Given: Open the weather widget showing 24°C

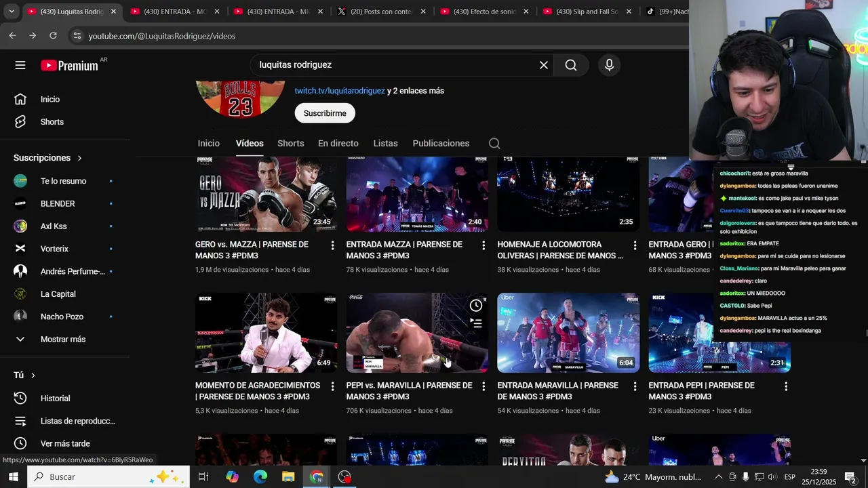Looking at the screenshot, I should tap(654, 477).
